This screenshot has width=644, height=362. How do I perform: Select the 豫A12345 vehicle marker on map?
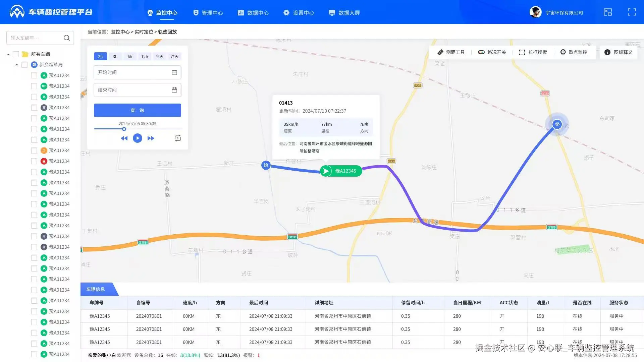click(x=341, y=171)
